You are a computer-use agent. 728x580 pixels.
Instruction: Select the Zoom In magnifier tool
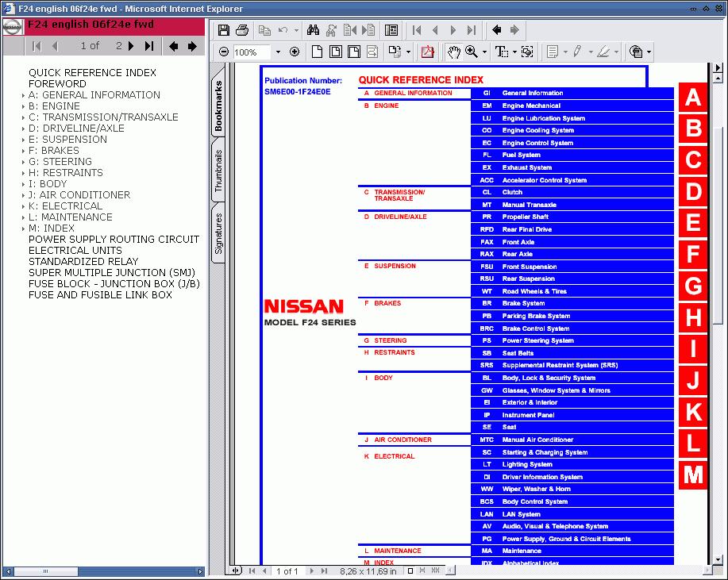pos(472,52)
